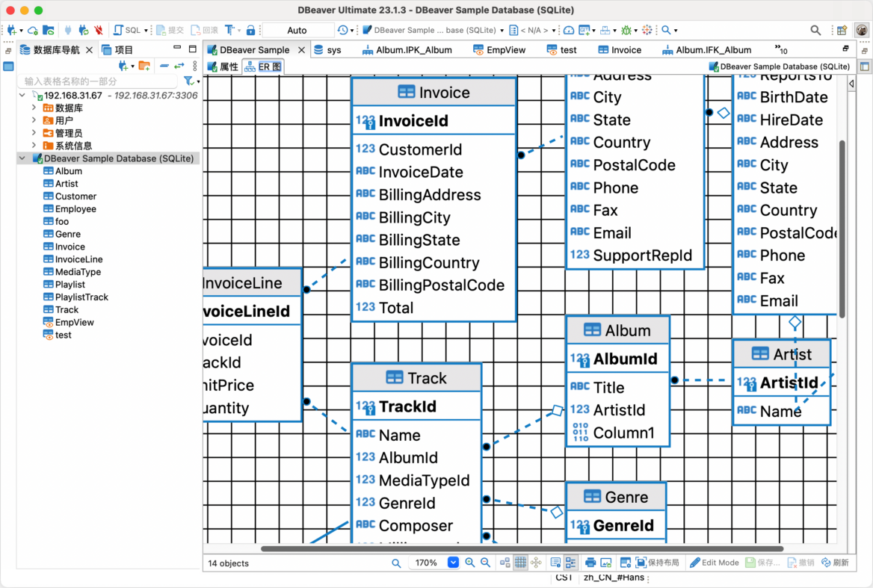Click the reconnect plug icon in toolbar
Viewport: 873px width, 588px height.
pos(83,30)
